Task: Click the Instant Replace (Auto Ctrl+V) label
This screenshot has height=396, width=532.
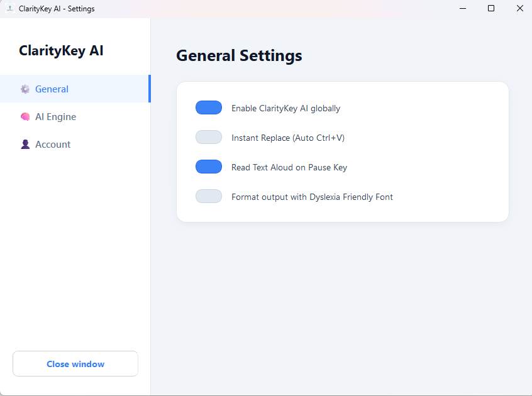Action: (287, 137)
